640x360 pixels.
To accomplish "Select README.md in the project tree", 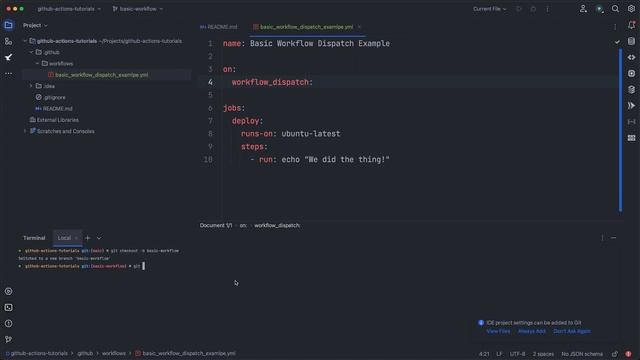I will 58,109.
